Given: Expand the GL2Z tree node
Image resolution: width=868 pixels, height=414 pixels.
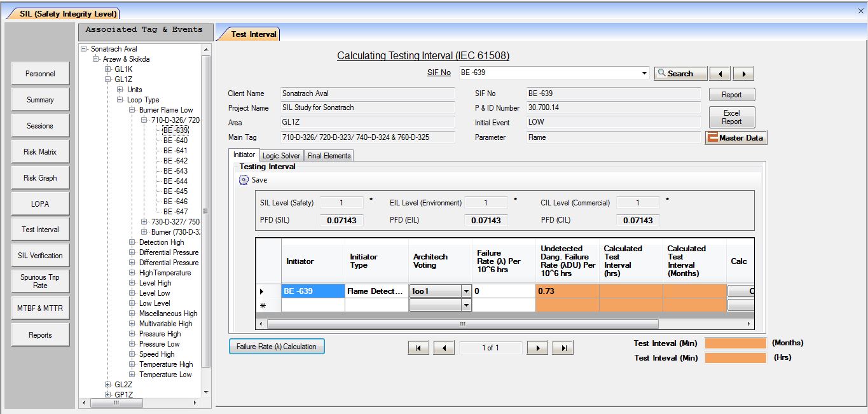Looking at the screenshot, I should 108,385.
